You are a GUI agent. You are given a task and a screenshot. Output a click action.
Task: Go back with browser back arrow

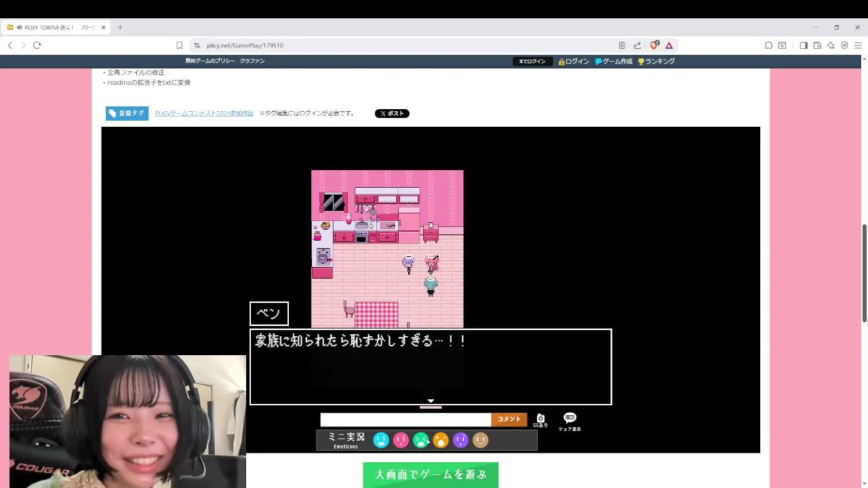(x=9, y=45)
